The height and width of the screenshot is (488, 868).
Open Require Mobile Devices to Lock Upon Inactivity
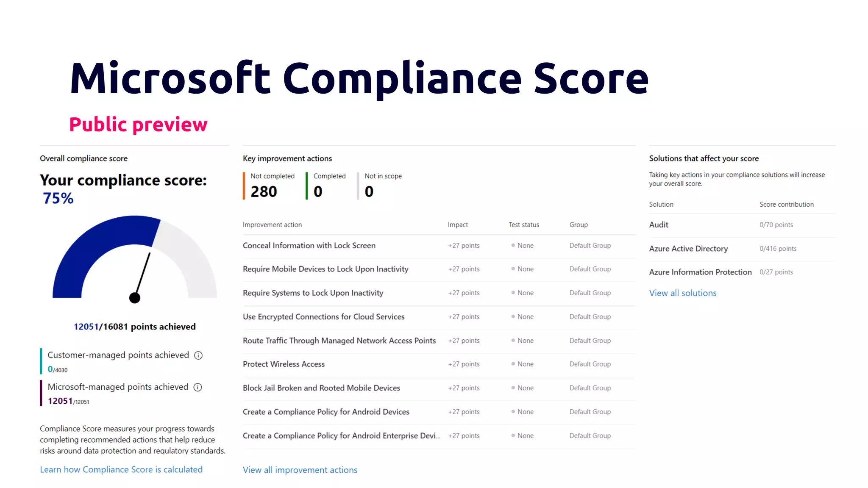point(325,269)
